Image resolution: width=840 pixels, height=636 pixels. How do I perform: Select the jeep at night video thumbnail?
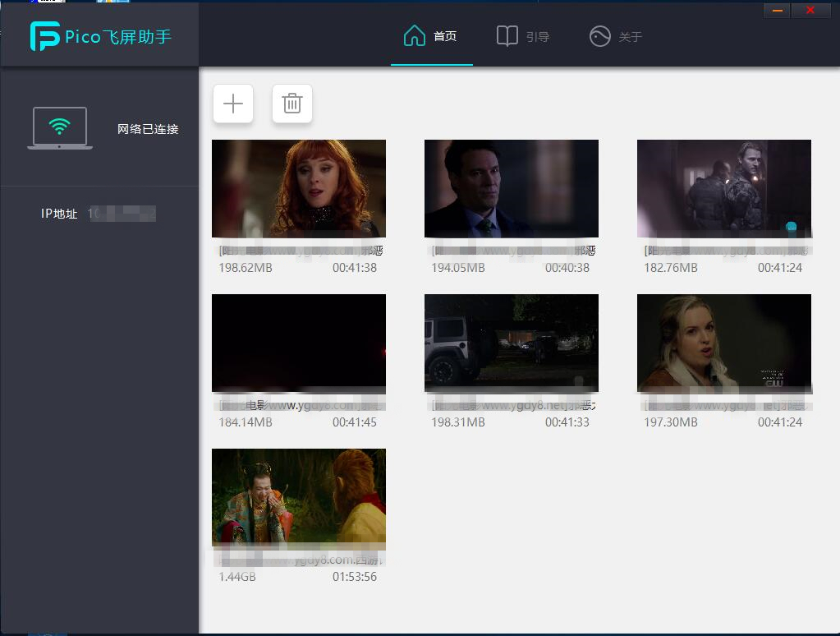[512, 343]
